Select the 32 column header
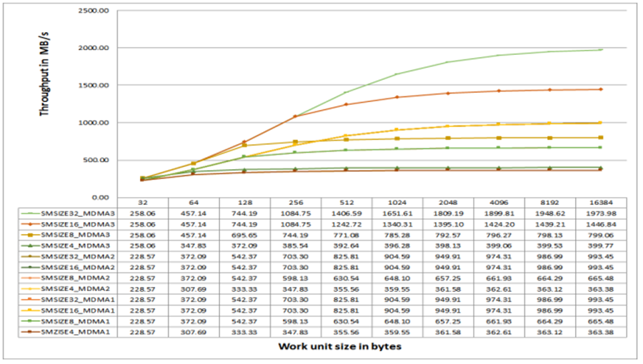Viewport: 643px width, 364px height. point(143,202)
